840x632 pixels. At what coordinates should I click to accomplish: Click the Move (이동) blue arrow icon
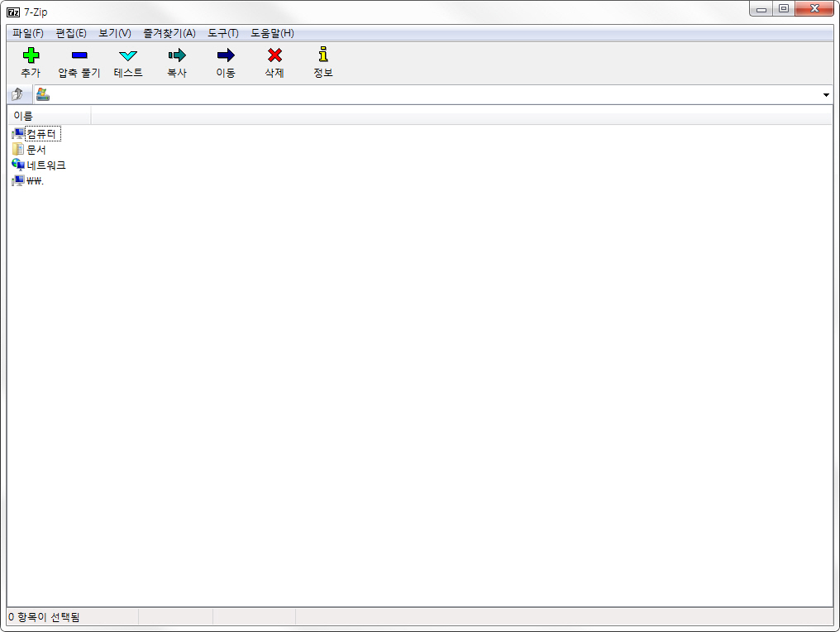pyautogui.click(x=226, y=55)
